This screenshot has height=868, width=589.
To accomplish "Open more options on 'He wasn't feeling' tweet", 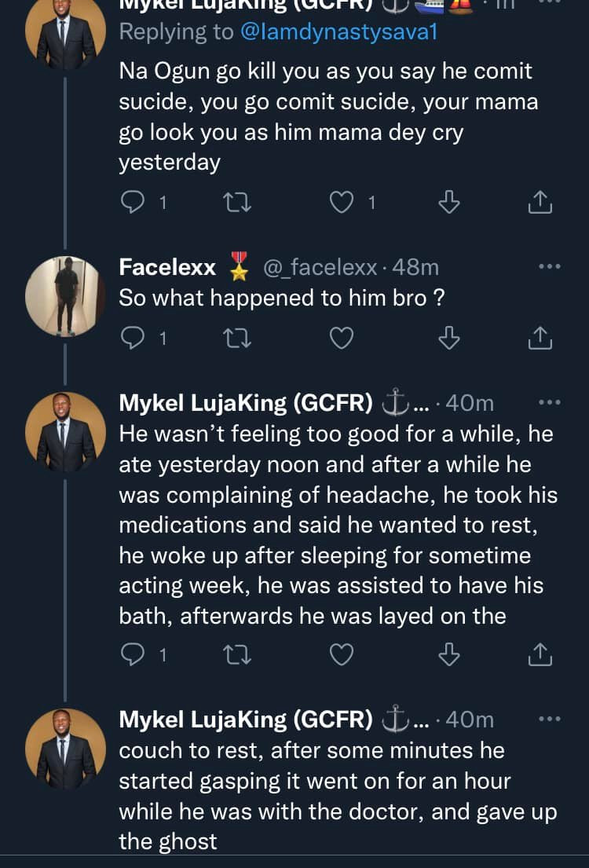I will click(x=549, y=402).
